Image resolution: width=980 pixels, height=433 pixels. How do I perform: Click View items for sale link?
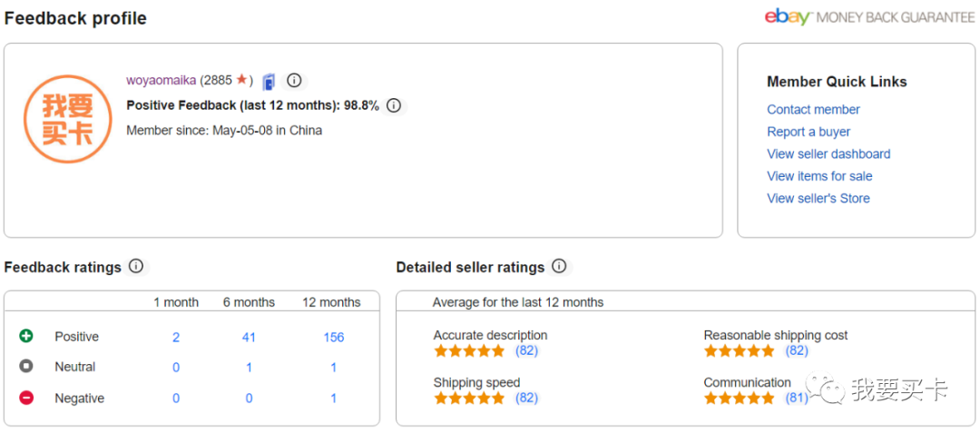point(819,176)
